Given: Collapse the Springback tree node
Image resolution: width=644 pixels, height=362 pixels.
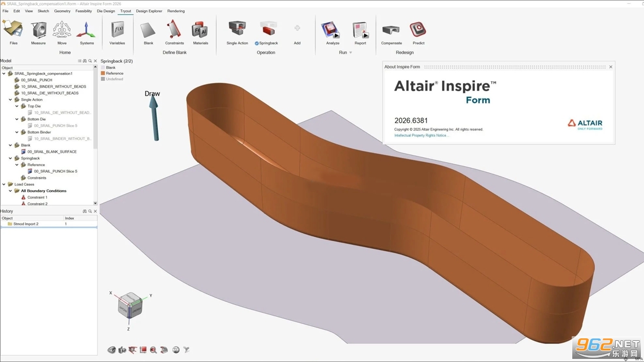Looking at the screenshot, I should [x=10, y=158].
